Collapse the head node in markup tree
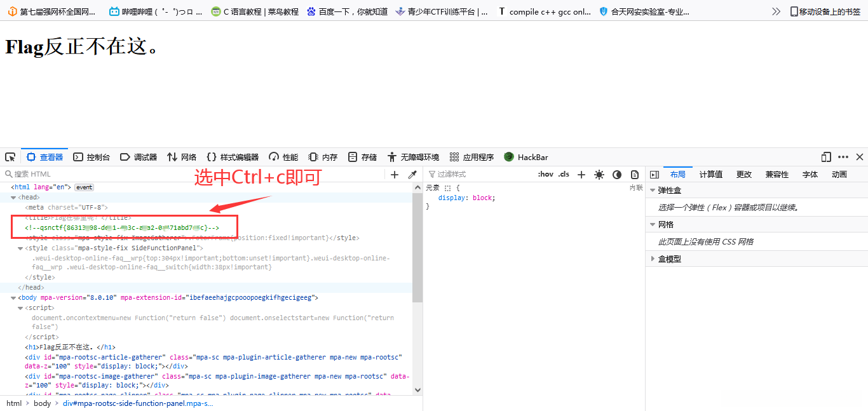The width and height of the screenshot is (868, 411). click(13, 198)
